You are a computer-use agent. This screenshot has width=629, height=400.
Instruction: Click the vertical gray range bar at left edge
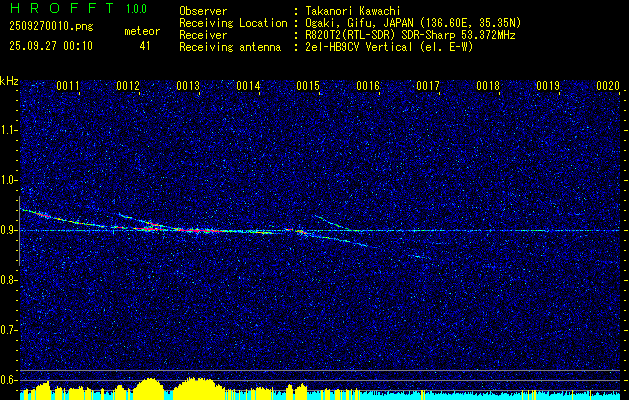pos(20,231)
